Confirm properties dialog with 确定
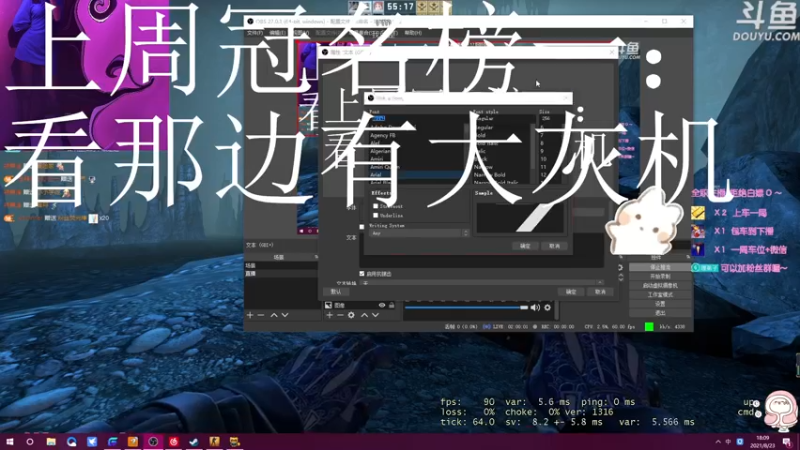Image resolution: width=800 pixels, height=450 pixels. coord(571,292)
